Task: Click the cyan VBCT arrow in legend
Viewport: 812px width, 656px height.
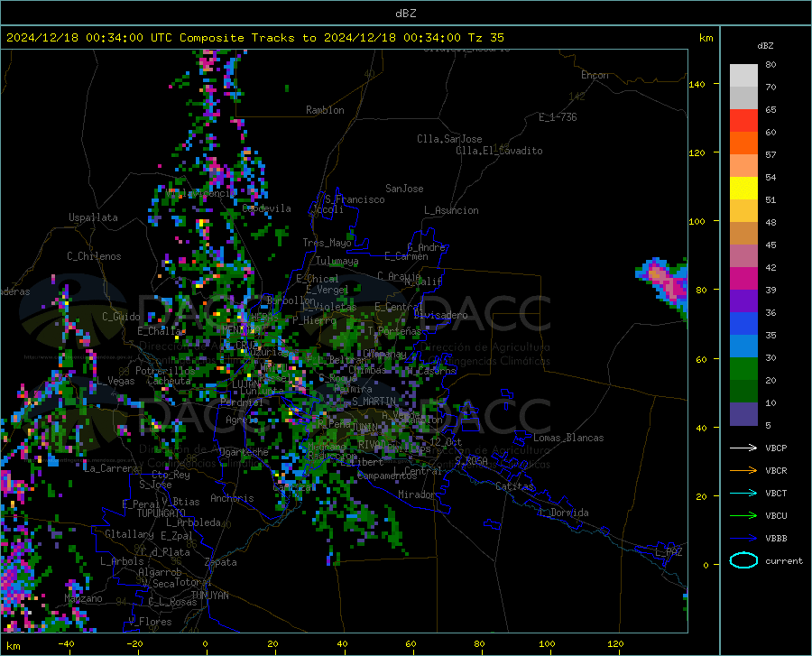Action: (743, 493)
